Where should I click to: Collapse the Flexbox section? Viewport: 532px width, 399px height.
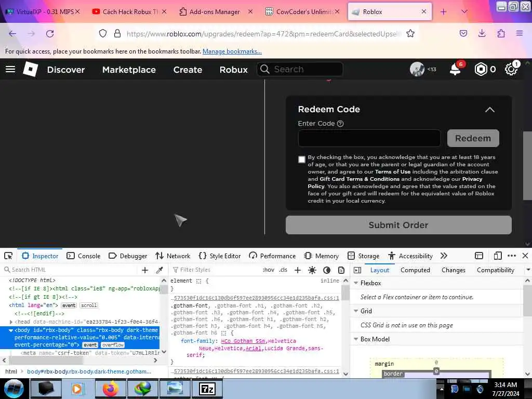coord(356,283)
